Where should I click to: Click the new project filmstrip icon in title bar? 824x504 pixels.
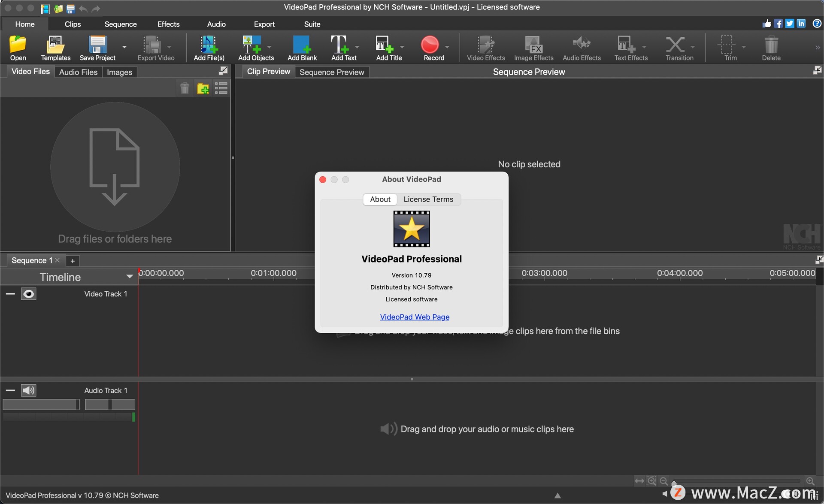coord(45,8)
